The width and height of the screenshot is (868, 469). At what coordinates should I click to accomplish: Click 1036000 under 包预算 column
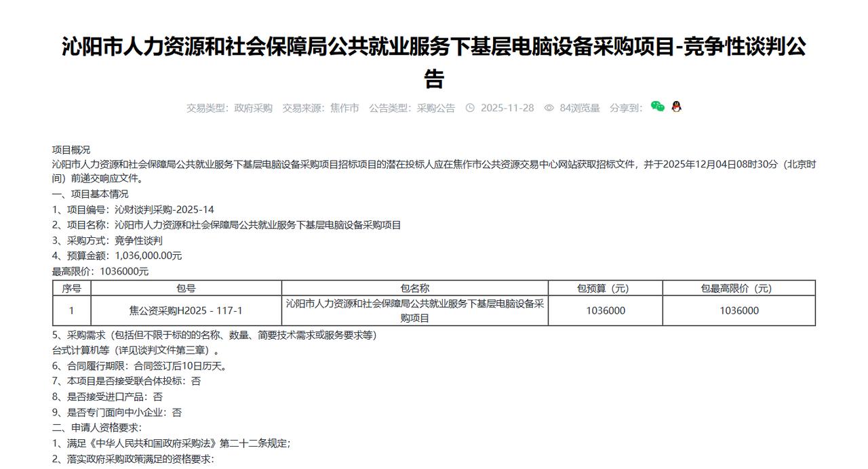[605, 311]
